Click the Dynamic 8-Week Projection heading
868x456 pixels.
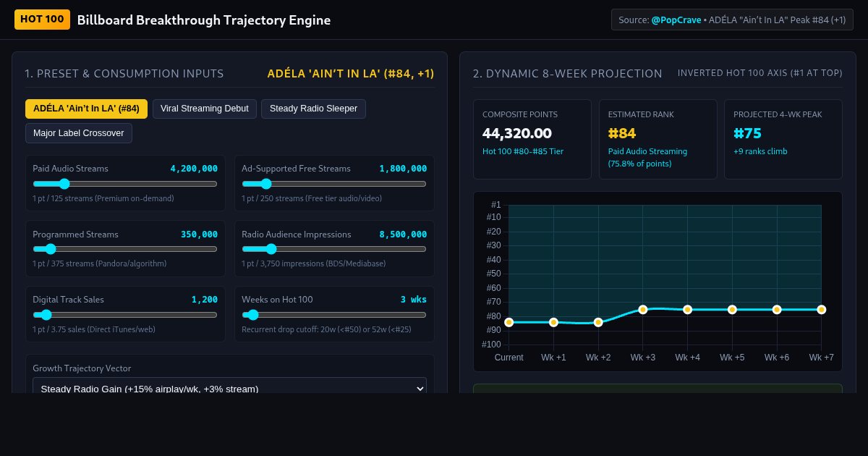pos(568,74)
